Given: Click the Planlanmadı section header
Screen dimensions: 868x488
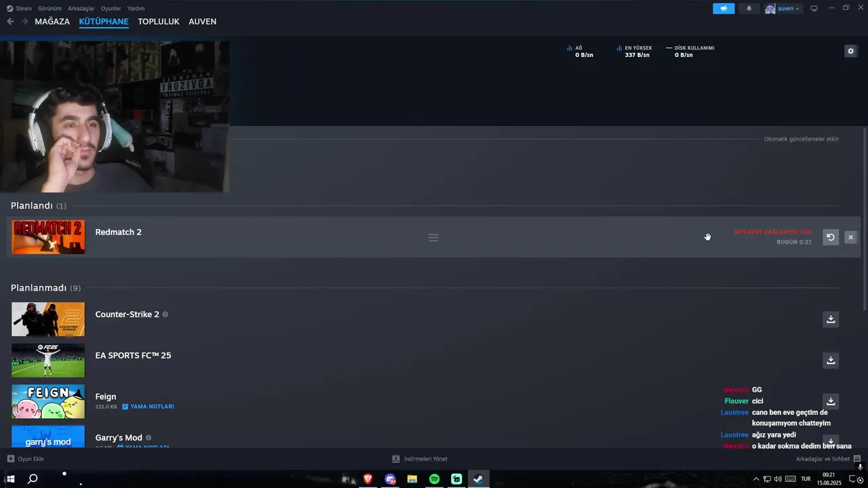Looking at the screenshot, I should [x=45, y=288].
